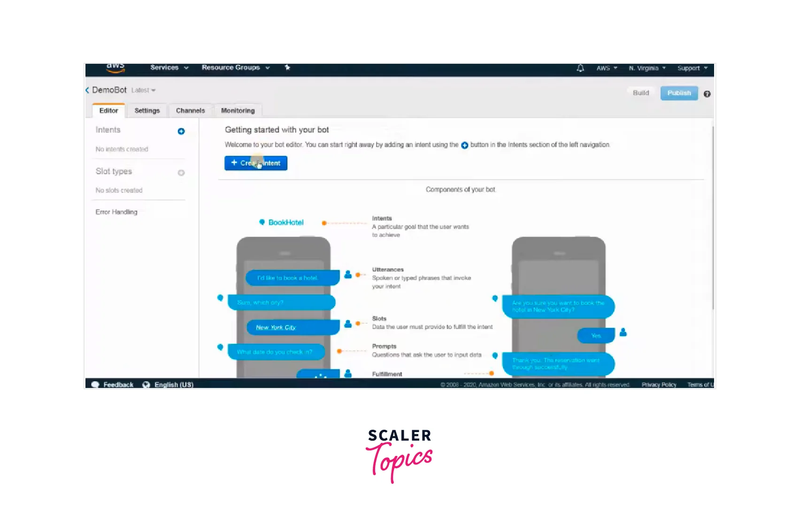
Task: Click the globe icon next to English (US)
Action: click(x=146, y=384)
